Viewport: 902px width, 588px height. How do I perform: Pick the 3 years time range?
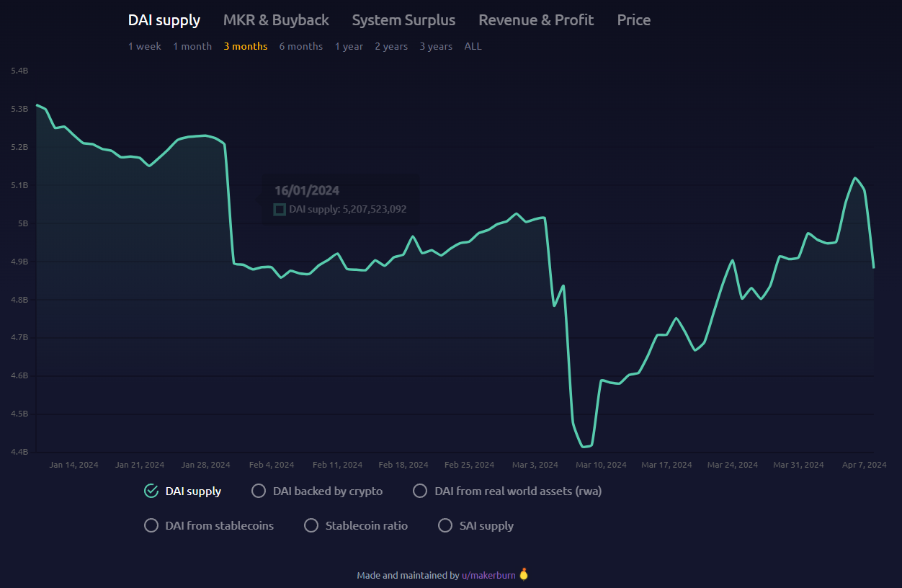tap(437, 46)
